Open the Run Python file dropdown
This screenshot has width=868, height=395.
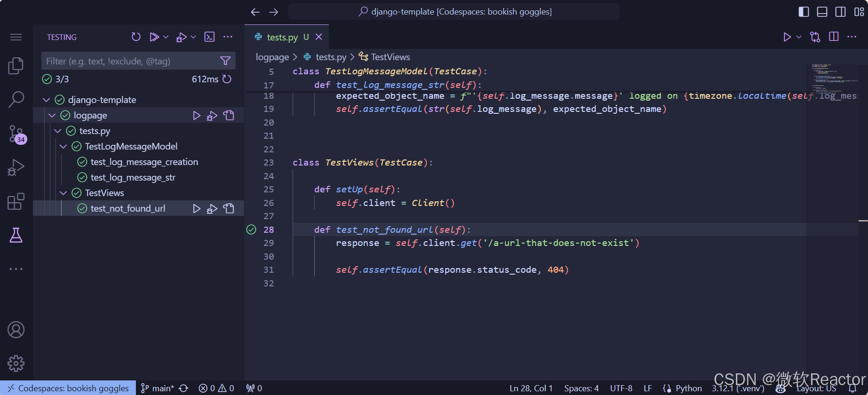[x=798, y=37]
